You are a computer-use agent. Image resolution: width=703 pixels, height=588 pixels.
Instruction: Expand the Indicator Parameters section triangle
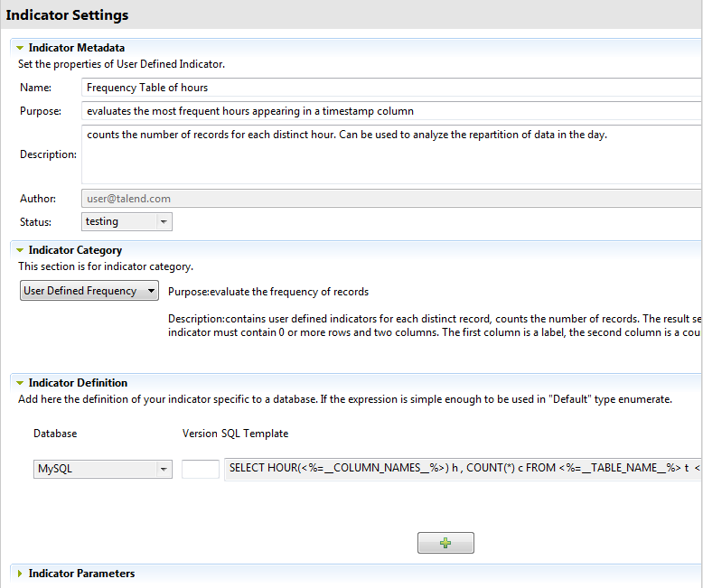20,574
